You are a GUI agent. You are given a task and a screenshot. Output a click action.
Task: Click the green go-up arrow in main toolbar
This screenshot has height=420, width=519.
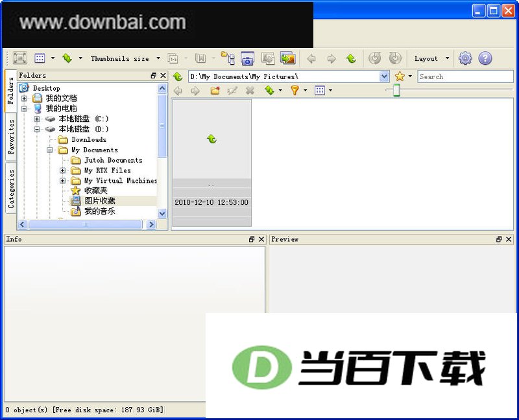click(x=351, y=58)
